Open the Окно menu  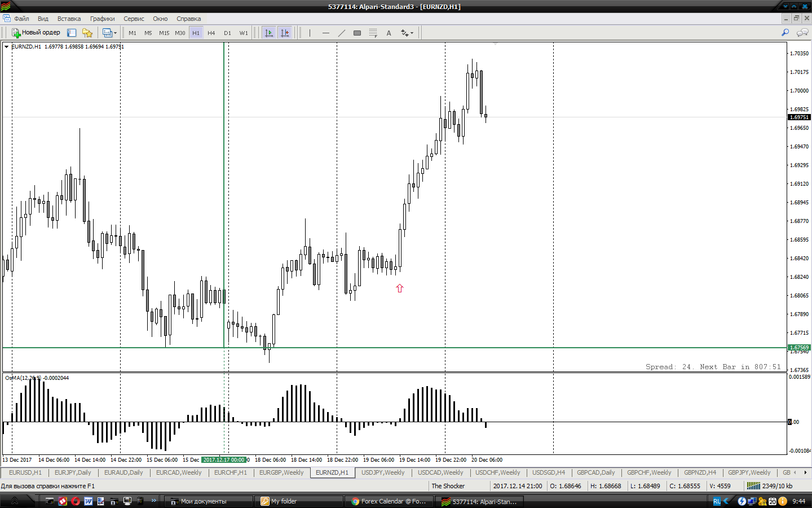click(160, 19)
